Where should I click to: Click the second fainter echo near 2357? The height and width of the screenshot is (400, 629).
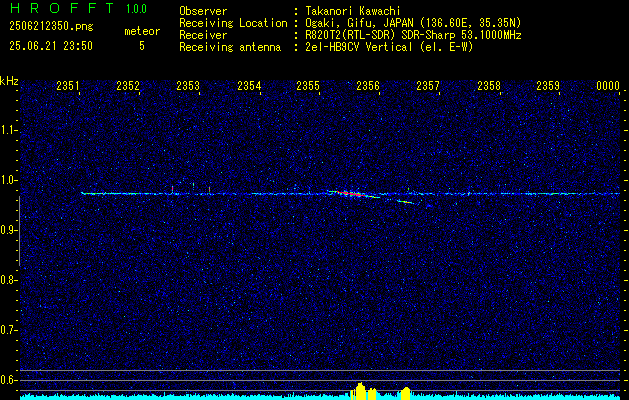pyautogui.click(x=408, y=202)
